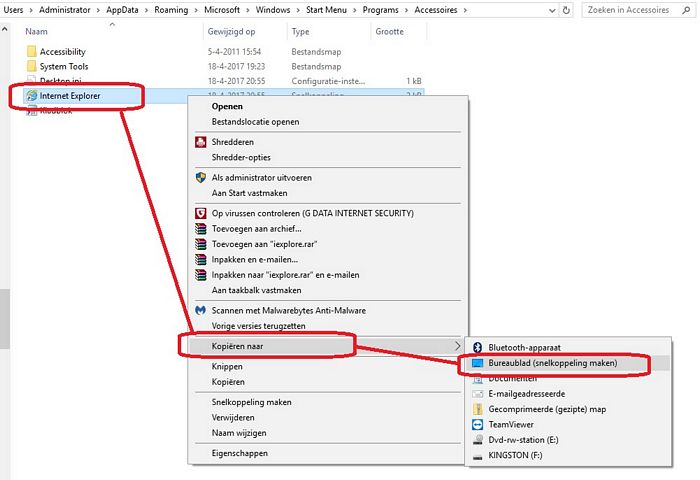Click the Bluetooth-apparaat icon

click(x=477, y=347)
